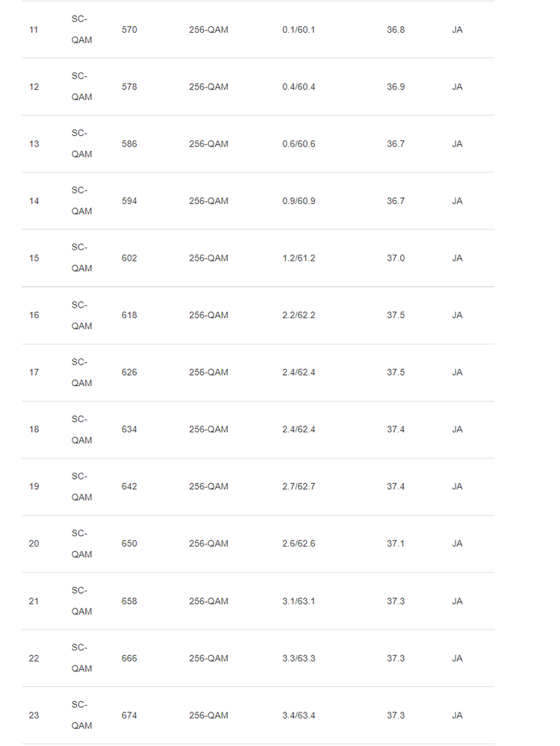
Task: Select the 36.8 value in row 11
Action: (396, 30)
